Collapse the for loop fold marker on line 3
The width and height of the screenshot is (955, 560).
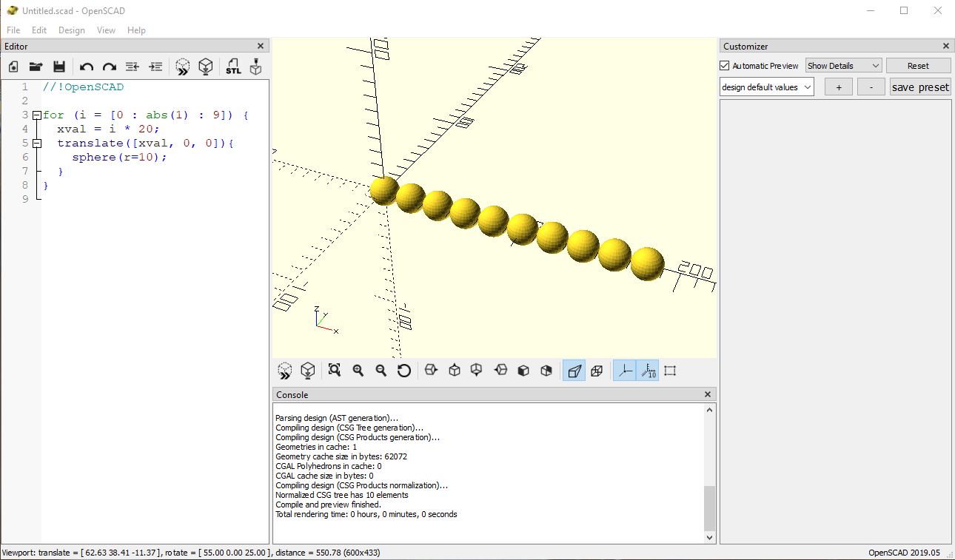point(37,115)
